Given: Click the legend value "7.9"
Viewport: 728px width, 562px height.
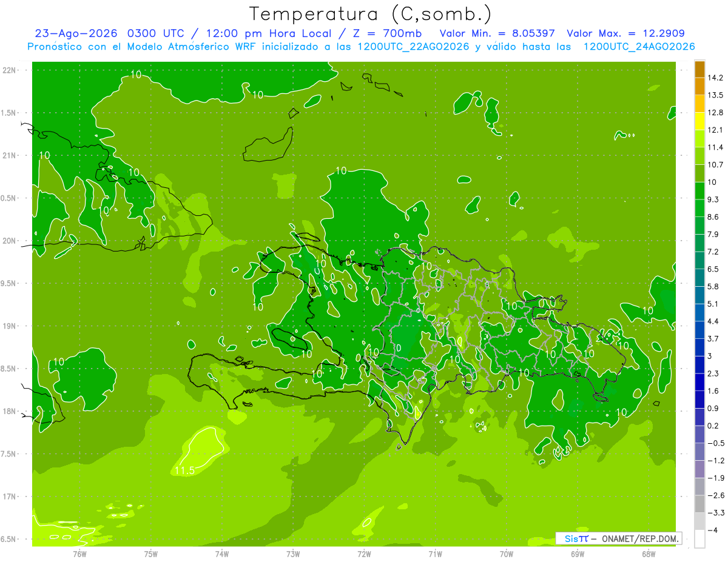Looking at the screenshot, I should point(713,234).
